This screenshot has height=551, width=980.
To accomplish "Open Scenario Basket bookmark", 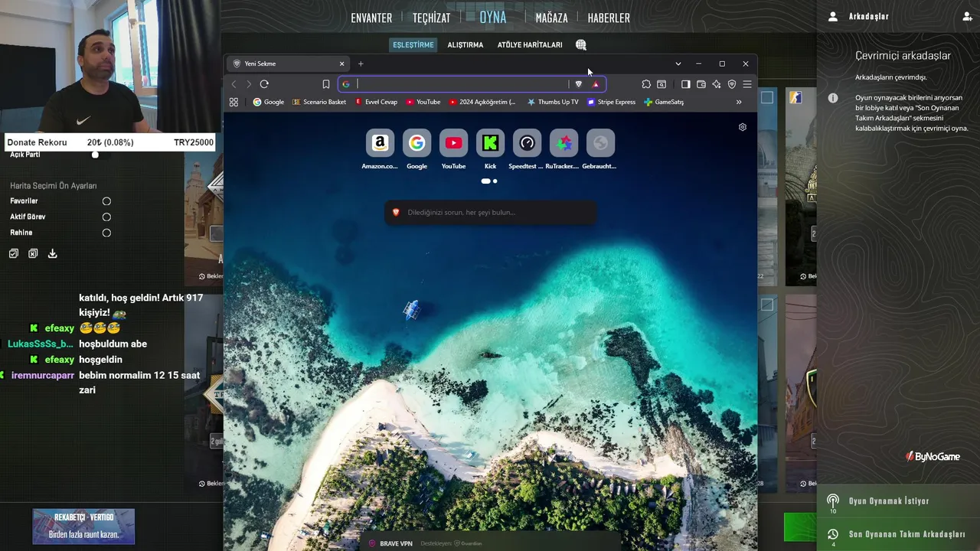I will (x=319, y=102).
